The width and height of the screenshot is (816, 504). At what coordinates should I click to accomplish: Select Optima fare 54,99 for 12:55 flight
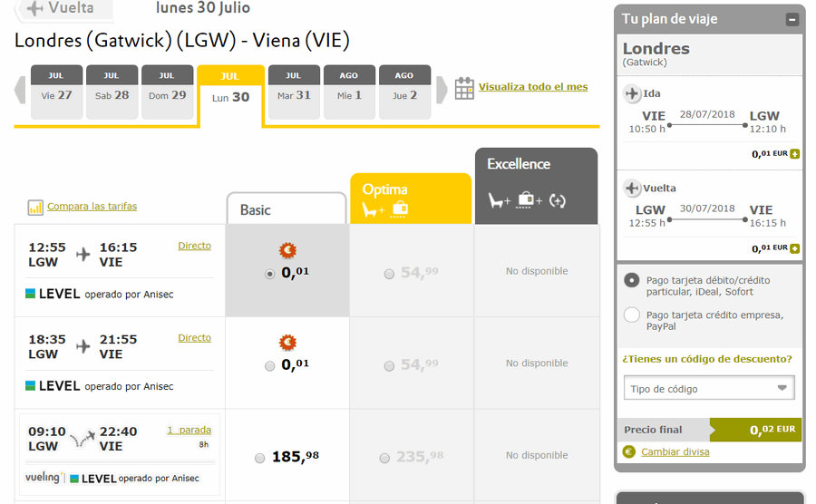tap(389, 274)
